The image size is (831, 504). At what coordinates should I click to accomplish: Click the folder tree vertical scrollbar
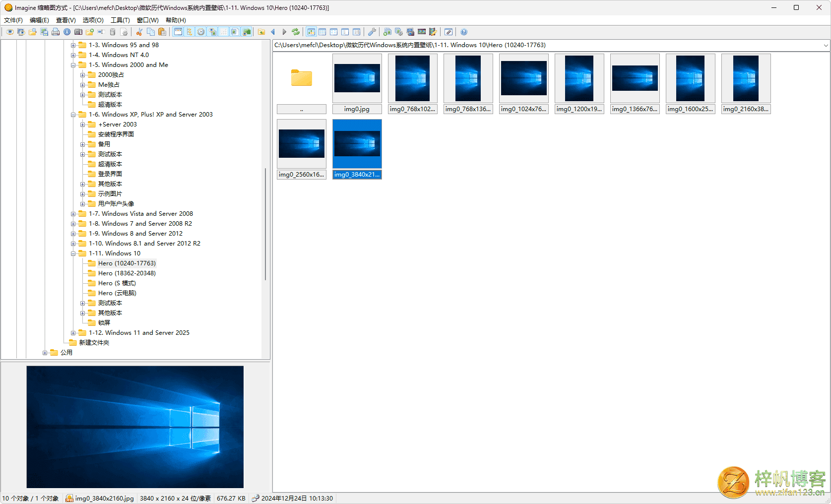(265, 223)
